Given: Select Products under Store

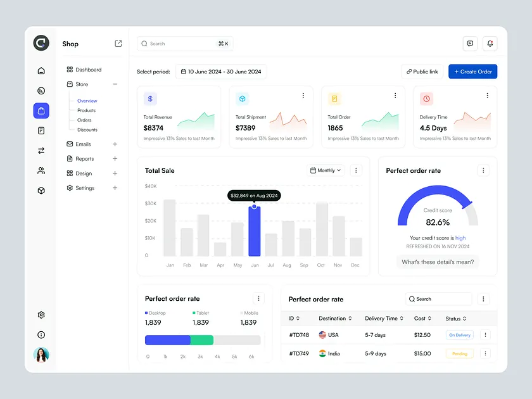Looking at the screenshot, I should point(87,110).
